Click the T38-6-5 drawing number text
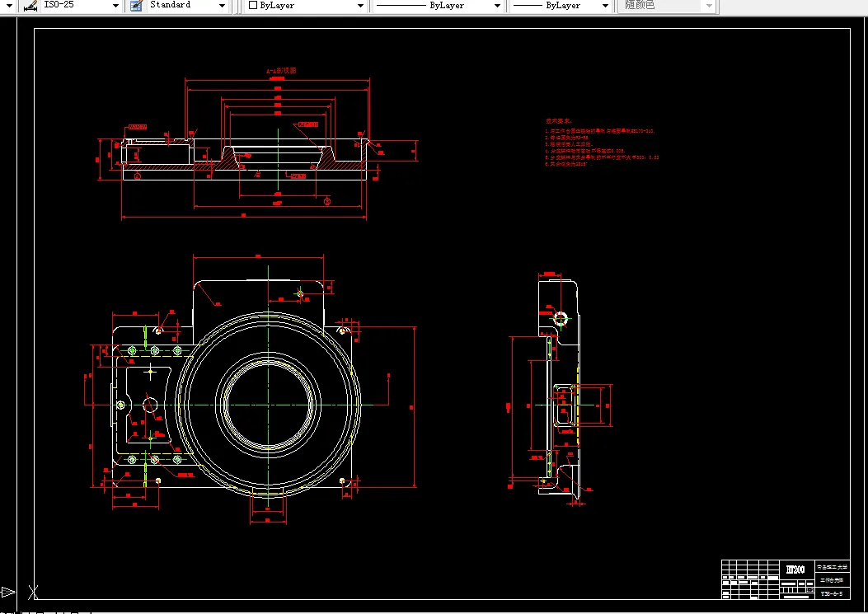The image size is (868, 614). 832,593
